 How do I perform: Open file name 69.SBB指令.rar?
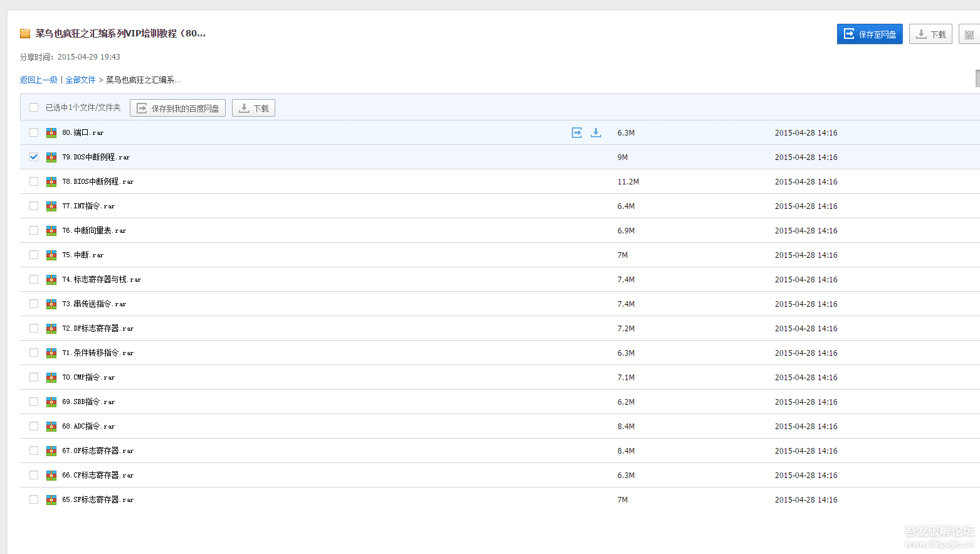[x=88, y=402]
